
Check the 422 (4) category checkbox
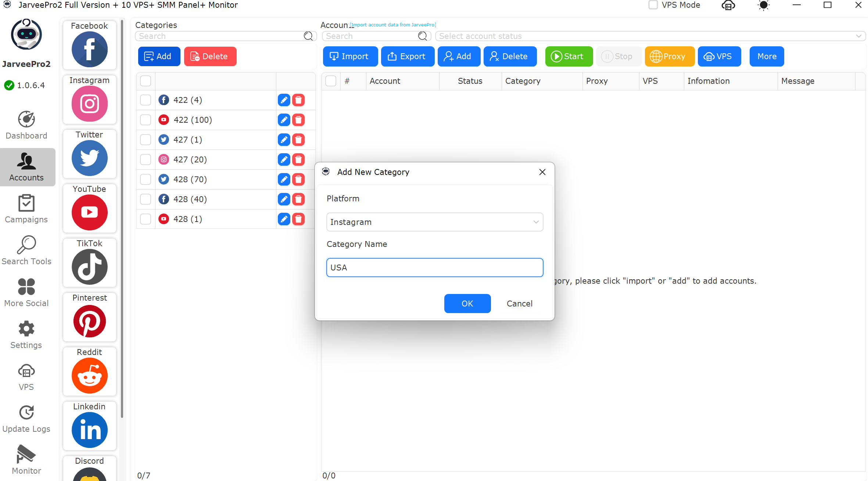[x=146, y=100]
